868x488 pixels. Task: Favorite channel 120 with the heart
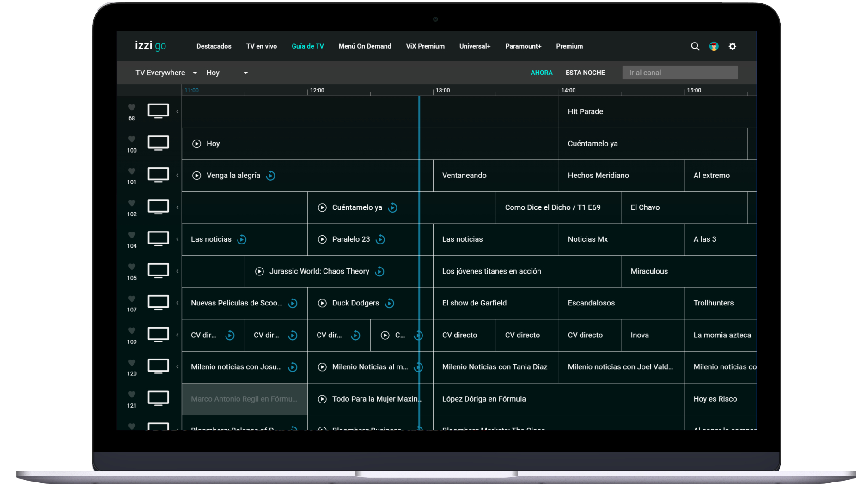(x=132, y=362)
